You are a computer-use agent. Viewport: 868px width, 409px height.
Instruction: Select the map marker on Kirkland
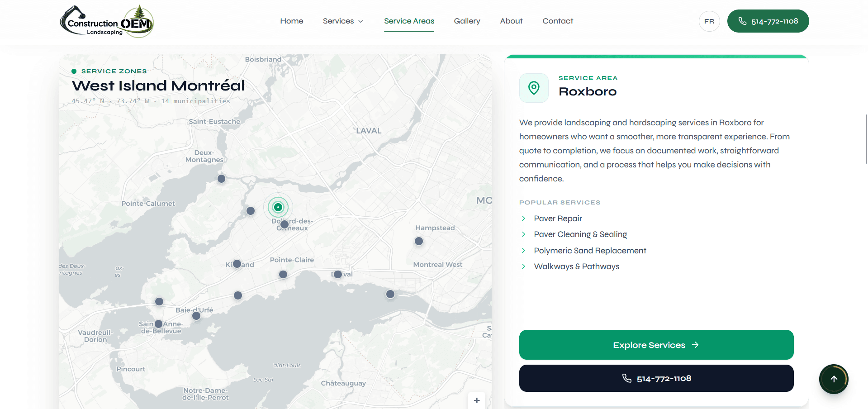click(x=237, y=263)
